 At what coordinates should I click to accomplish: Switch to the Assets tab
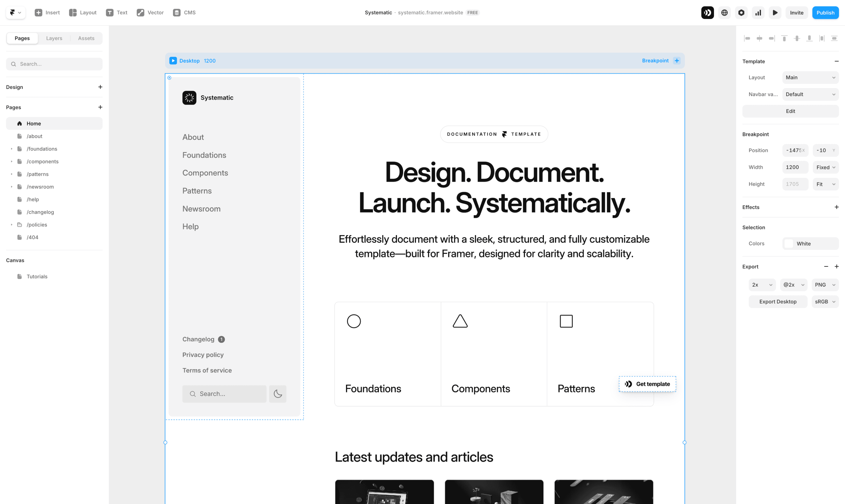[x=86, y=38]
